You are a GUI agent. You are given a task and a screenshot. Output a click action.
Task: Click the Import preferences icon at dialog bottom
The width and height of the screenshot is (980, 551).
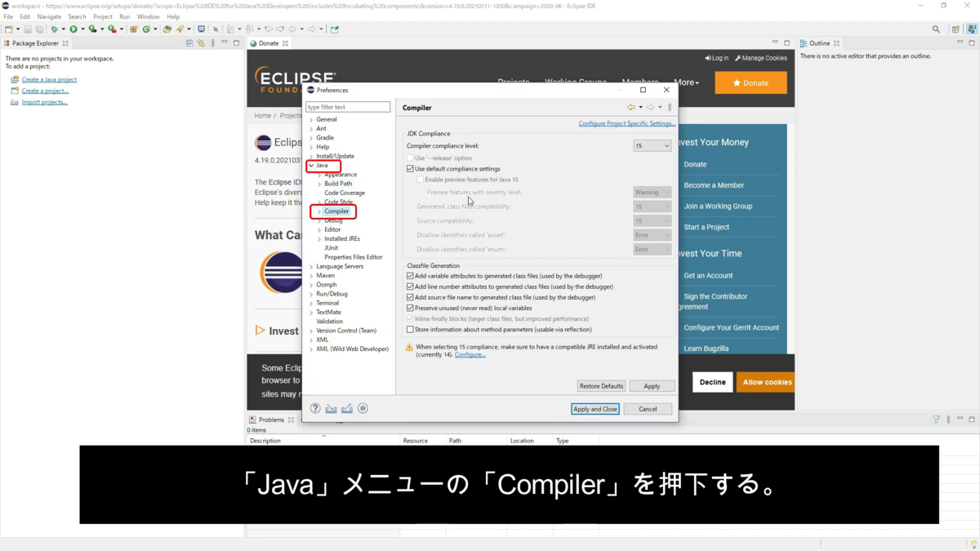[x=331, y=408]
